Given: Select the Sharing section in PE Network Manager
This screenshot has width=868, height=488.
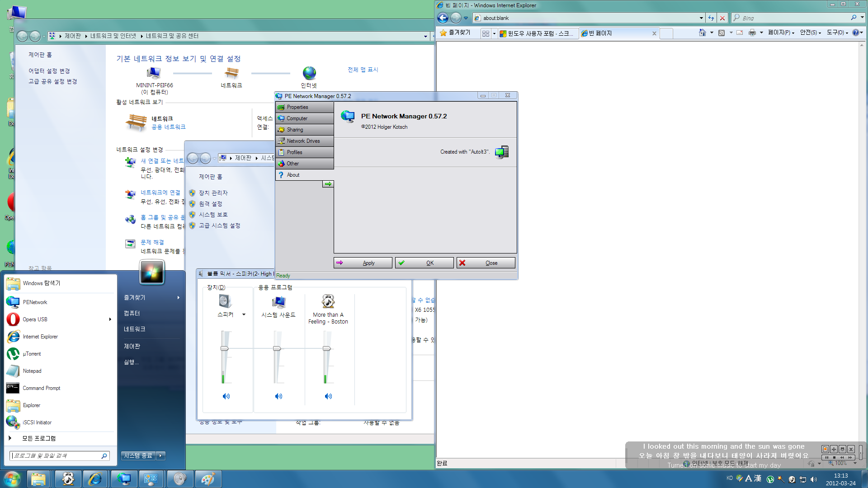Looking at the screenshot, I should point(304,130).
